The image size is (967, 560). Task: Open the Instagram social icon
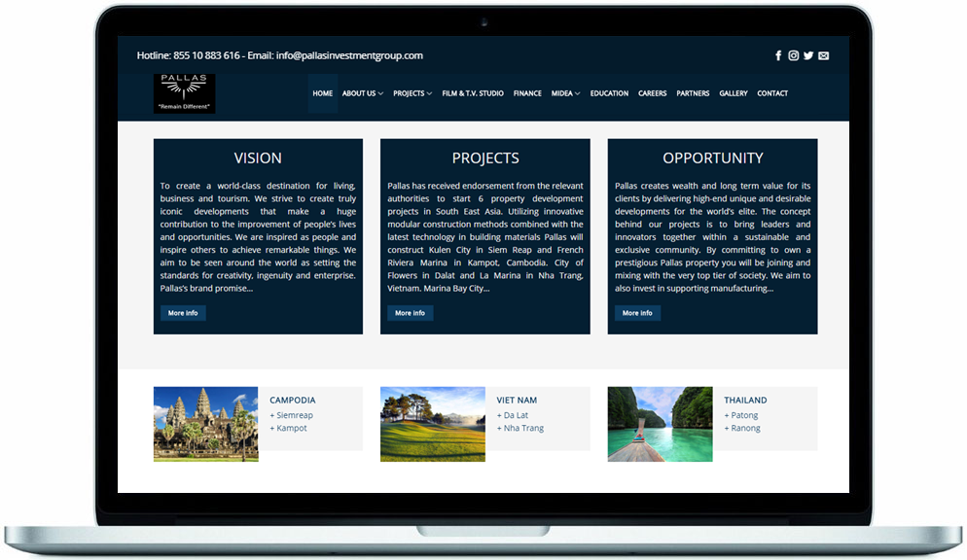pyautogui.click(x=794, y=55)
